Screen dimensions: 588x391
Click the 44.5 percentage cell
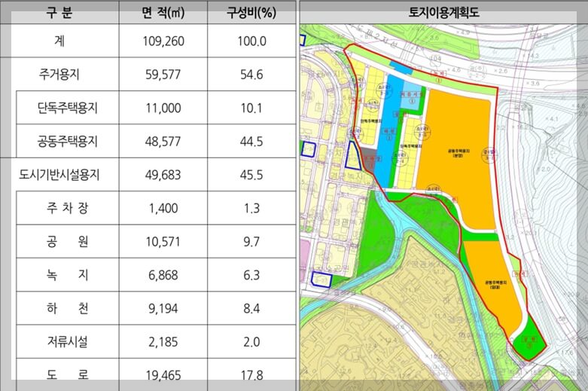[251, 142]
